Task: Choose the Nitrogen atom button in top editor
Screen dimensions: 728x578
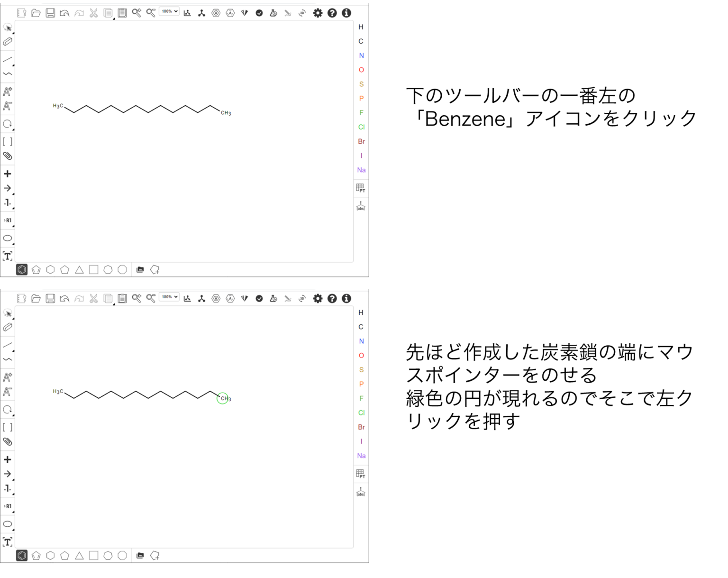Action: (x=361, y=55)
